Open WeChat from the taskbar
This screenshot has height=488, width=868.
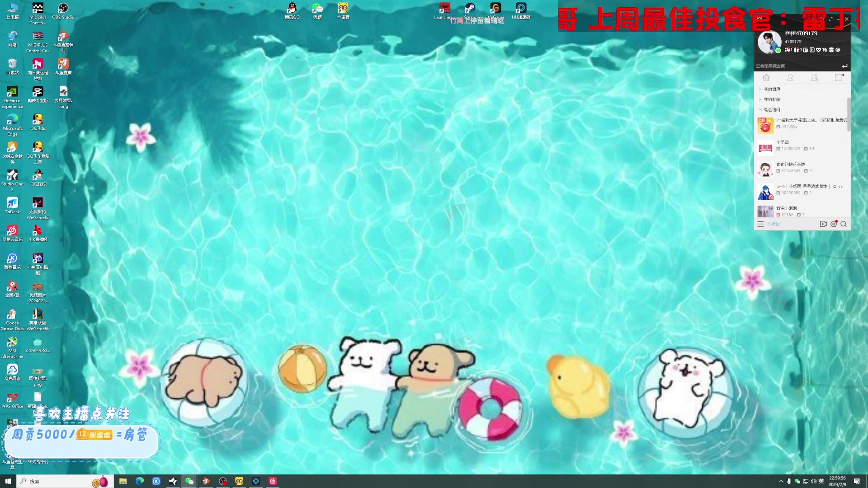pyautogui.click(x=189, y=481)
